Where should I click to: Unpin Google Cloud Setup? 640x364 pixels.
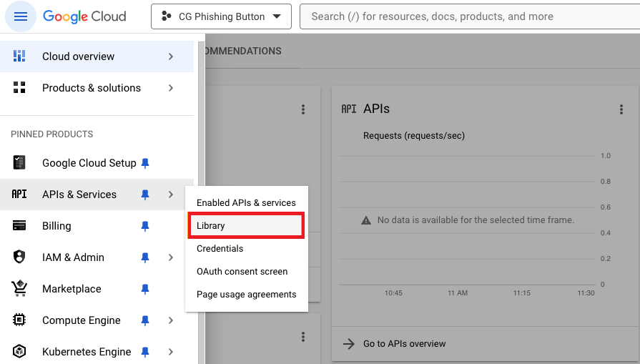(145, 163)
